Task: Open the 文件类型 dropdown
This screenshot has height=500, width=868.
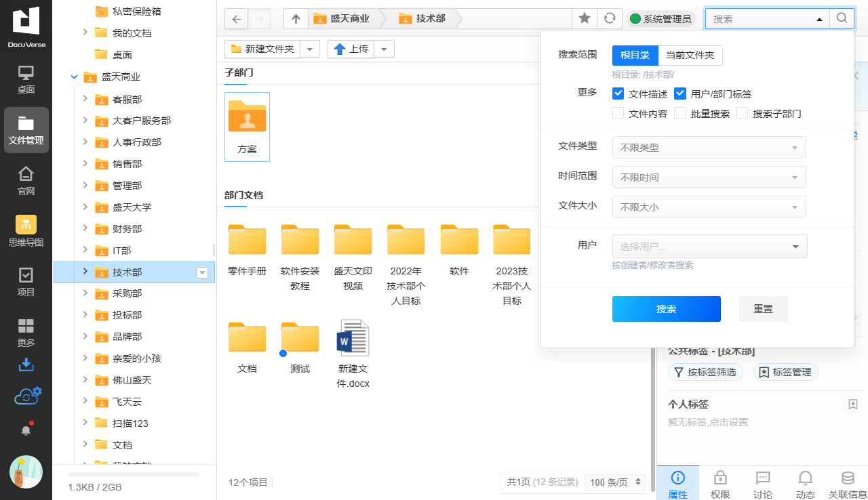Action: tap(709, 147)
